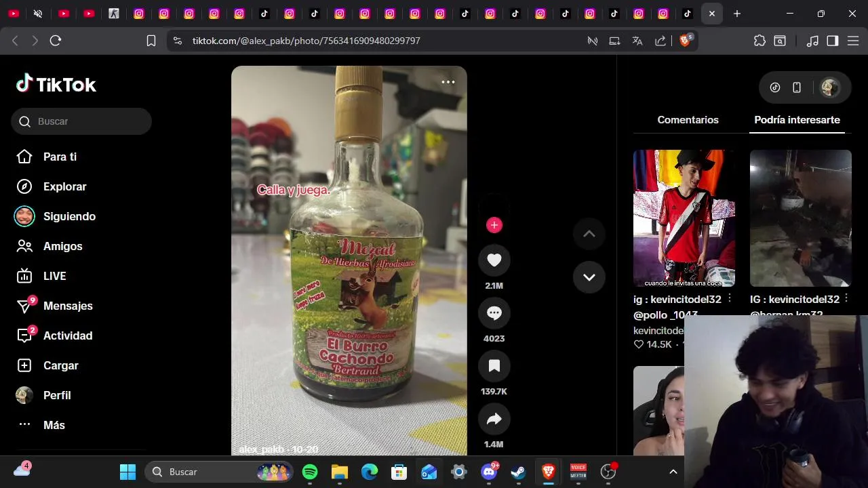Open Spotify from the taskbar
Screen dimensions: 868x488
click(310, 472)
